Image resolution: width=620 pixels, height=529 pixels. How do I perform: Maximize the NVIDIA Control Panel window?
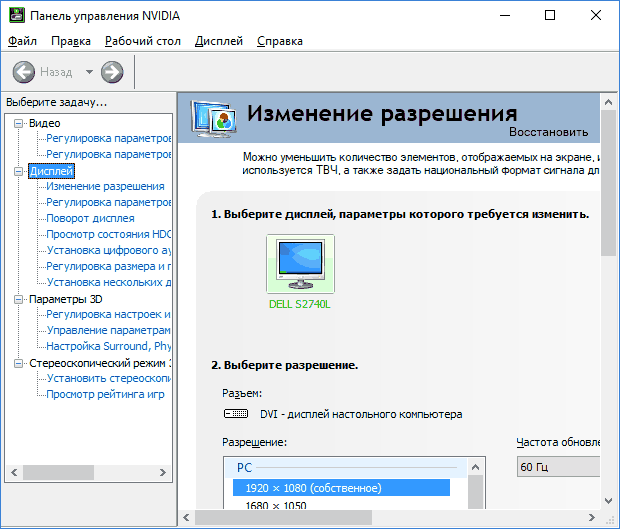coord(550,15)
